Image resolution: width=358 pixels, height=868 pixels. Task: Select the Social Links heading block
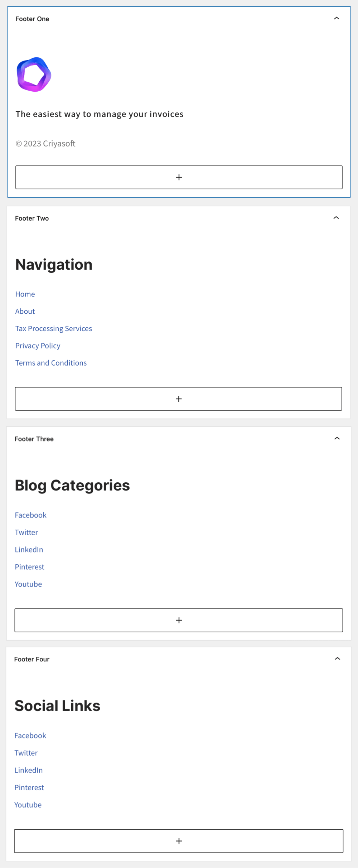(57, 706)
